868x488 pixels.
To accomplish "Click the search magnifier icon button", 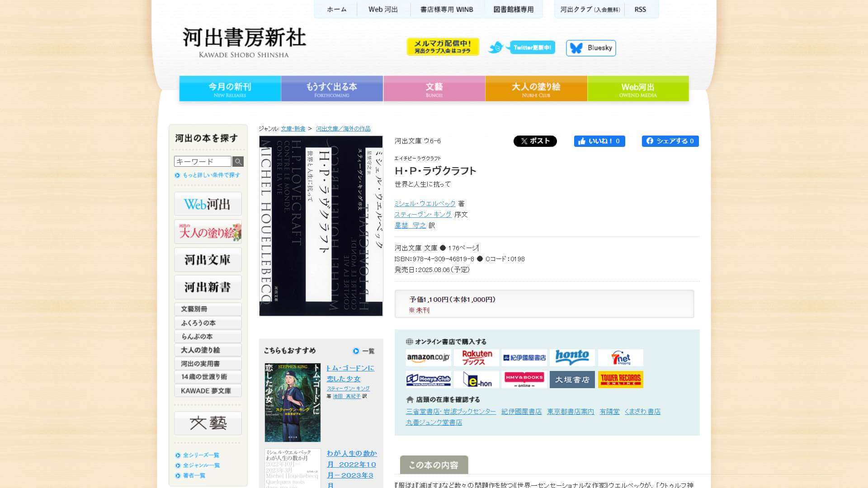I will (x=238, y=161).
